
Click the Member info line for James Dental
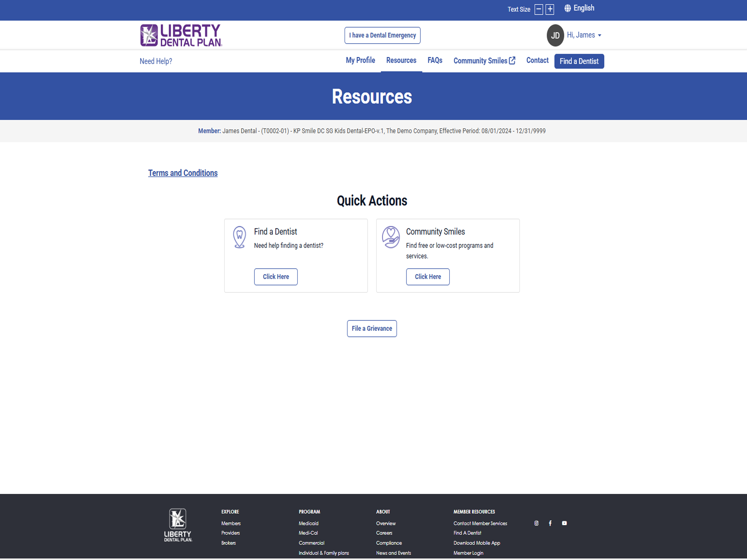tap(372, 131)
